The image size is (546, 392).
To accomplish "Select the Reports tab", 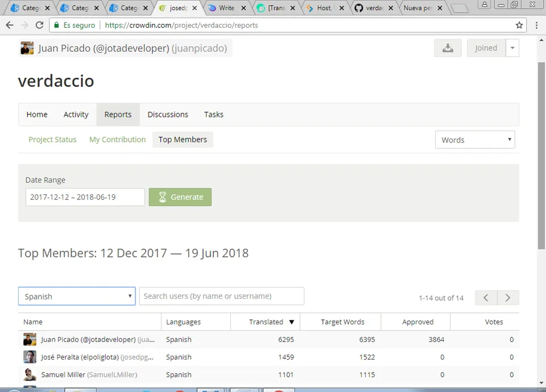I will pyautogui.click(x=118, y=114).
